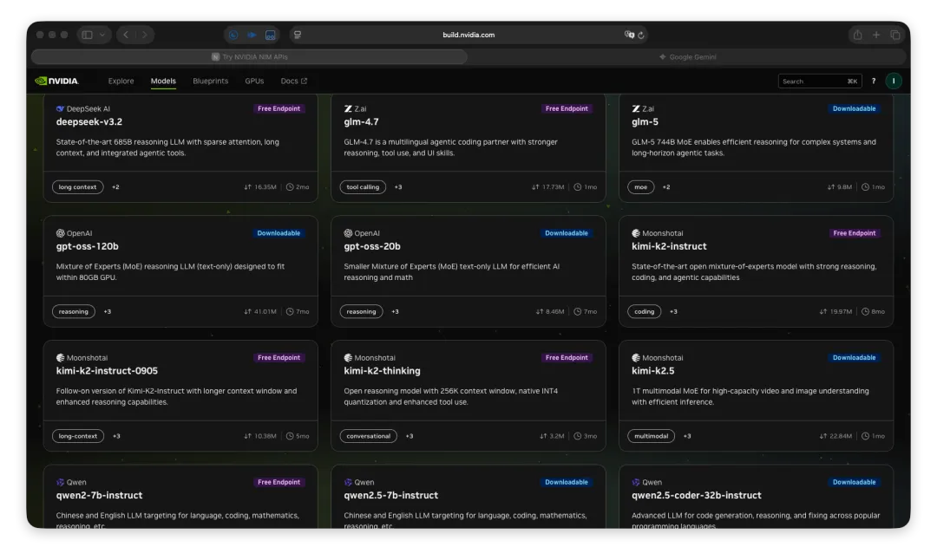This screenshot has height=560, width=937.
Task: Click the moe tag on glm-5
Action: tap(640, 187)
